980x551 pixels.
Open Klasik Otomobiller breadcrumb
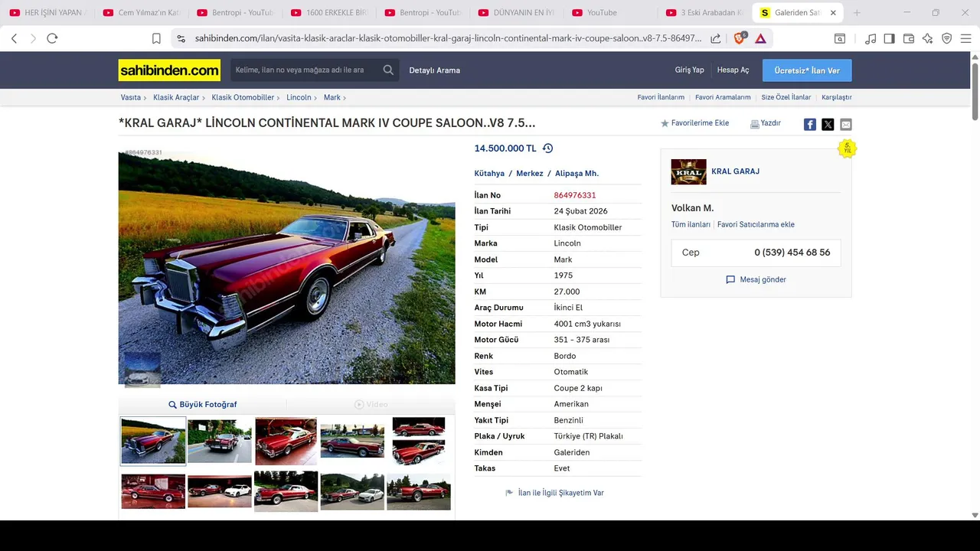coord(243,98)
